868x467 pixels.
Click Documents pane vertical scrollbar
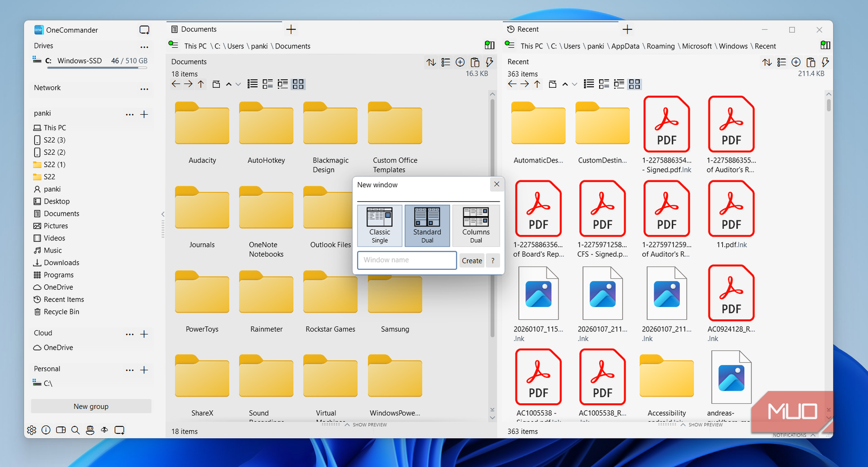point(492,218)
